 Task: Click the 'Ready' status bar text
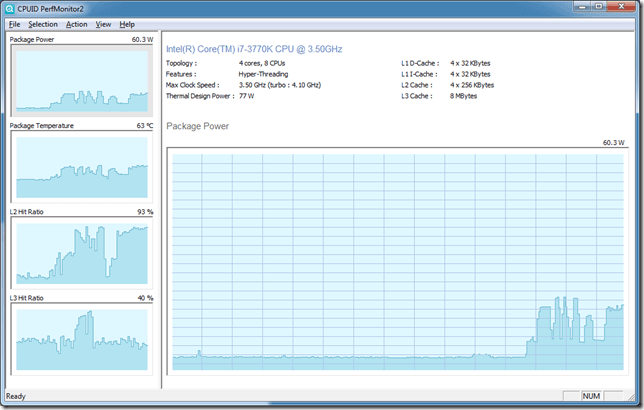16,396
